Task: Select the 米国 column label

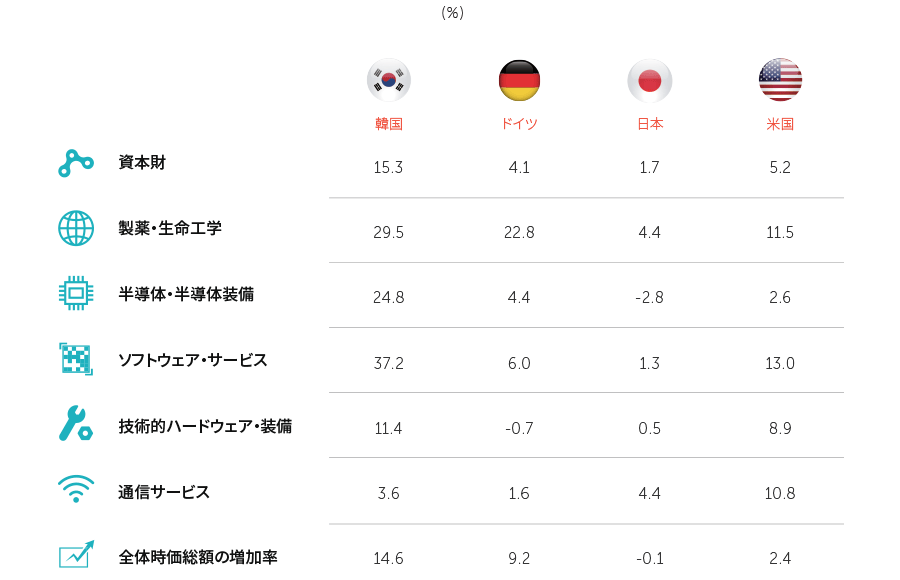Action: pos(780,124)
